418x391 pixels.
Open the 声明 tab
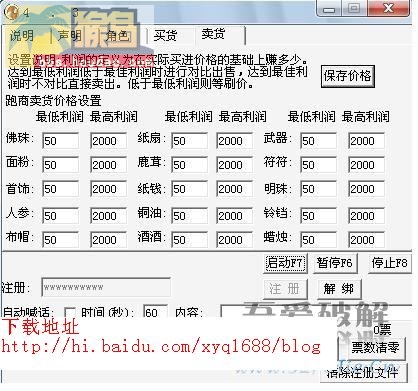(x=70, y=35)
